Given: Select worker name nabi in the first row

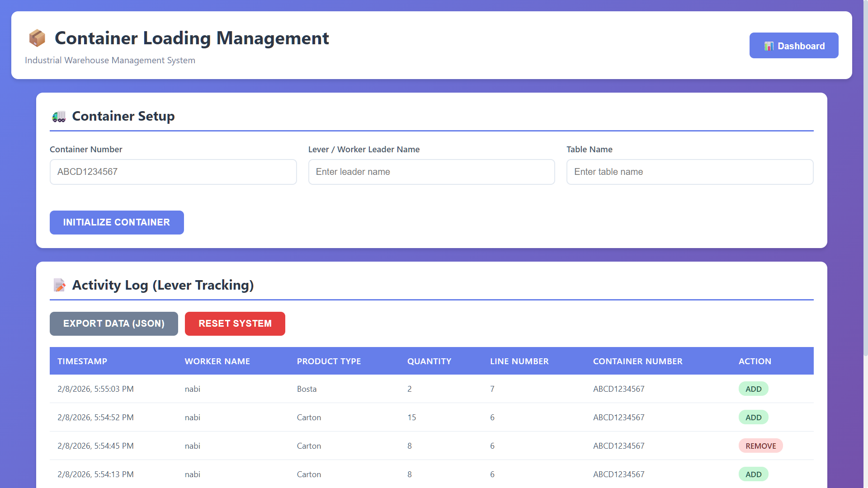Looking at the screenshot, I should 193,389.
